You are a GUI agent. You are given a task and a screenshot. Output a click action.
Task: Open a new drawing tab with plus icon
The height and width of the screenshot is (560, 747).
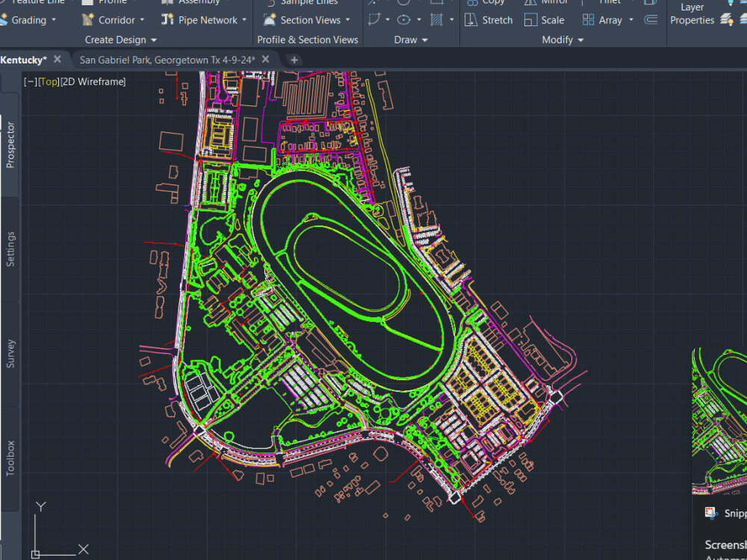coord(294,60)
